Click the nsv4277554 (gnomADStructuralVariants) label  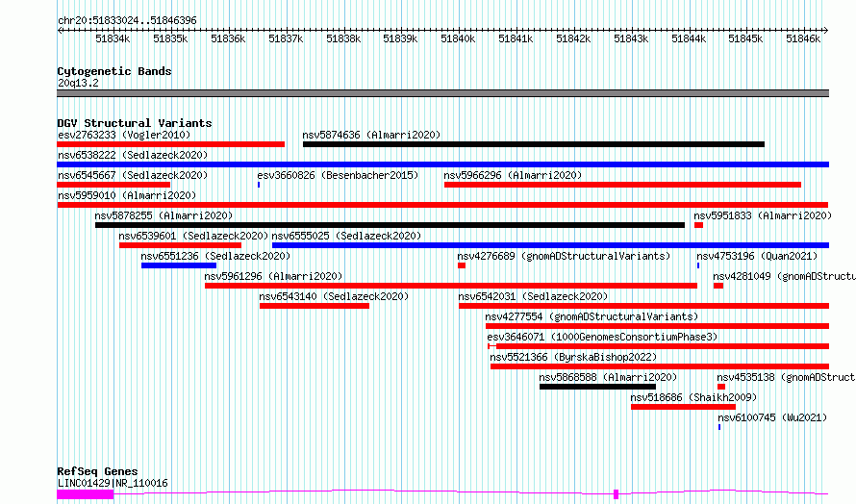(x=592, y=316)
